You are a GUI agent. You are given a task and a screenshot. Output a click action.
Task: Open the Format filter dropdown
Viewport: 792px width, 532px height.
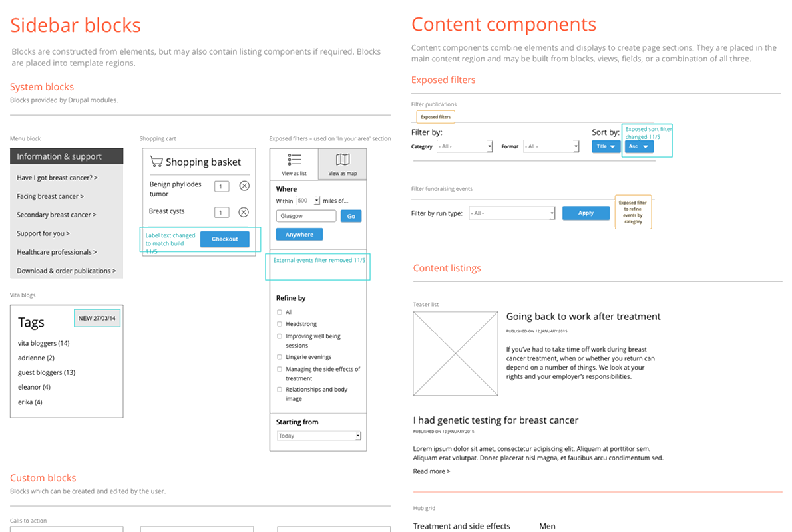(550, 146)
